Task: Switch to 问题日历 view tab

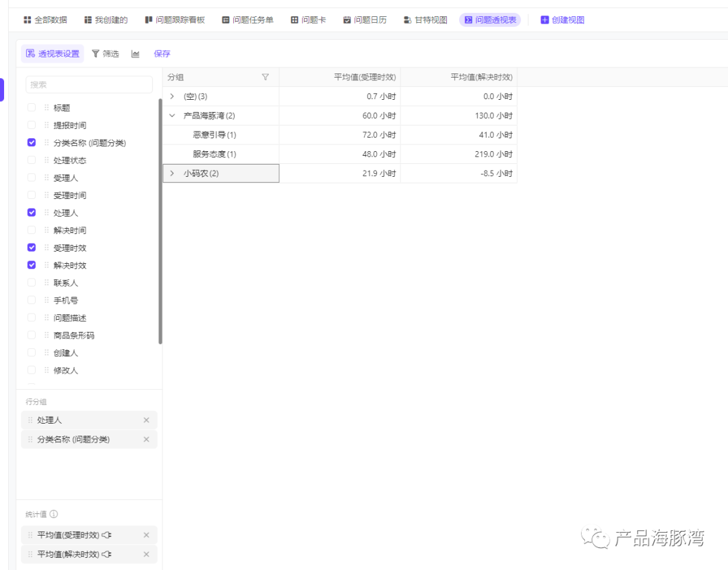Action: coord(365,20)
